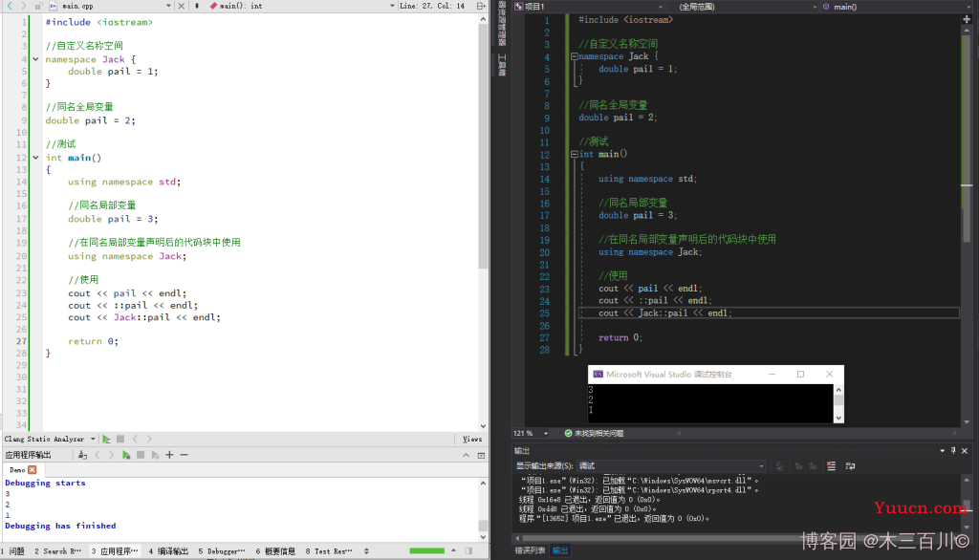Toggle progress details with the small up arrow
This screenshot has width=979, height=560.
pos(453,550)
